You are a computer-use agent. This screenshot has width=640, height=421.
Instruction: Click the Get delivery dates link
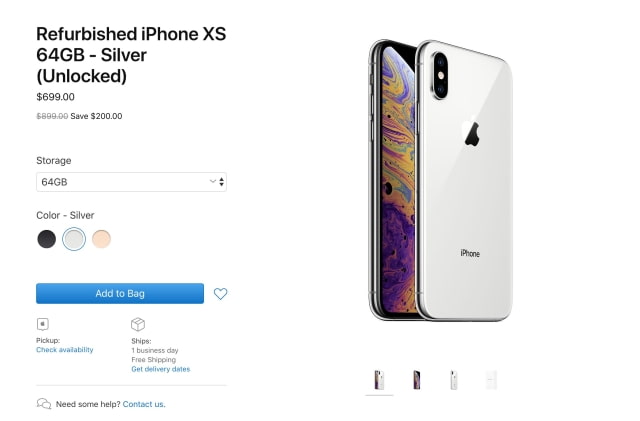[x=160, y=369]
